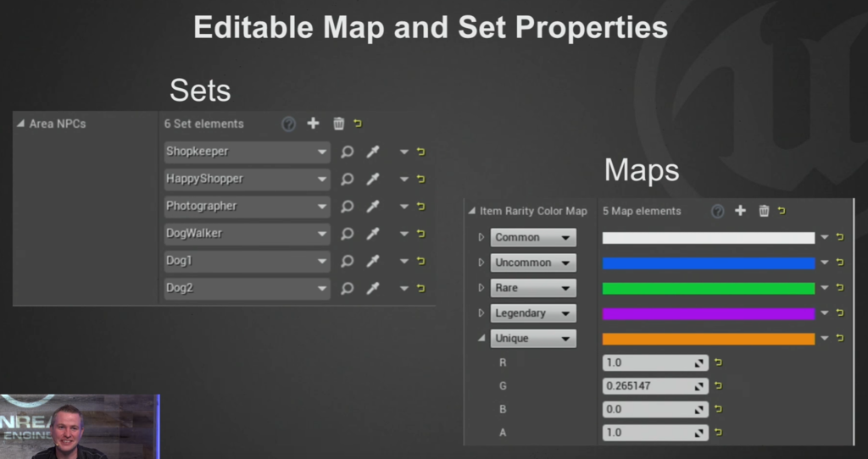Open the purple Legendary color swatch

(709, 313)
